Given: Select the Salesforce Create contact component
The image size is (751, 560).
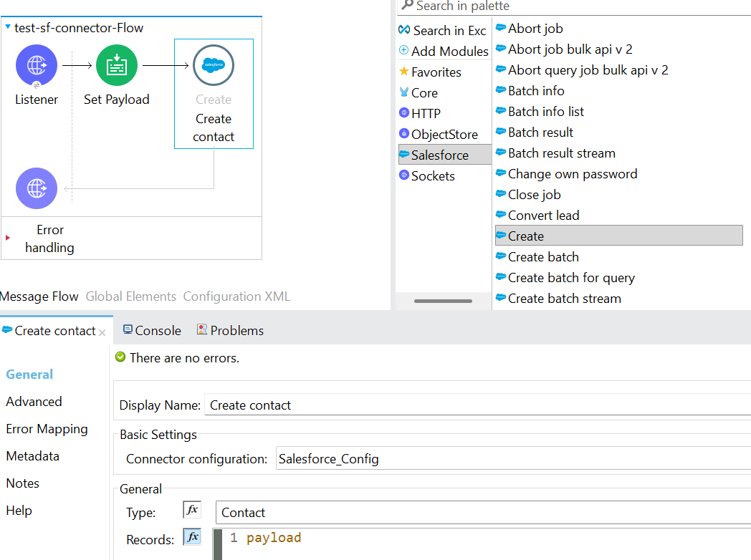Looking at the screenshot, I should [214, 94].
